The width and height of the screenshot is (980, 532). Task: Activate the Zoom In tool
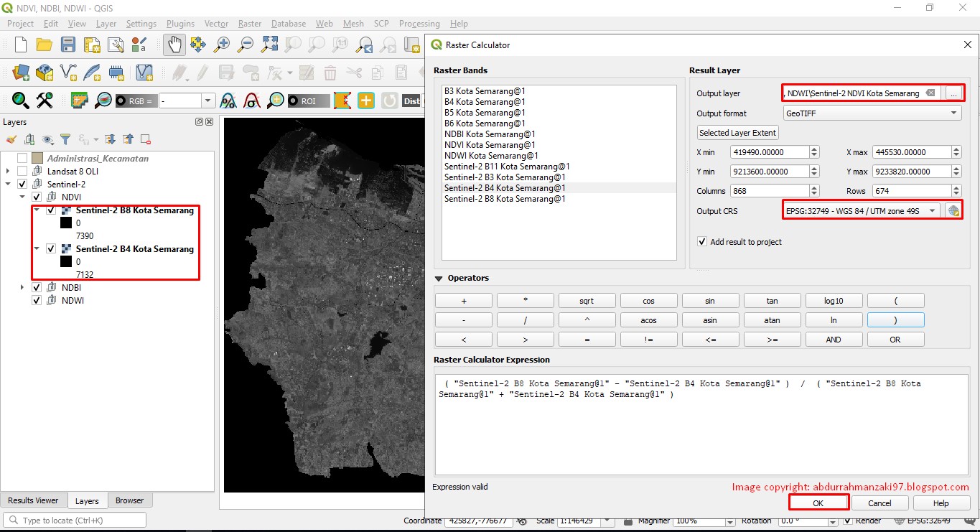(221, 44)
